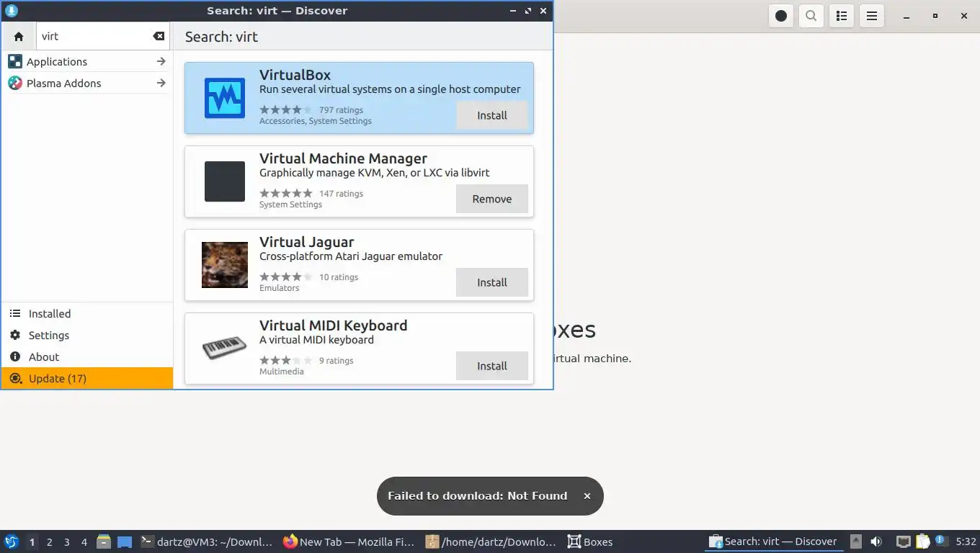Install Virtual MIDI Keyboard

492,366
